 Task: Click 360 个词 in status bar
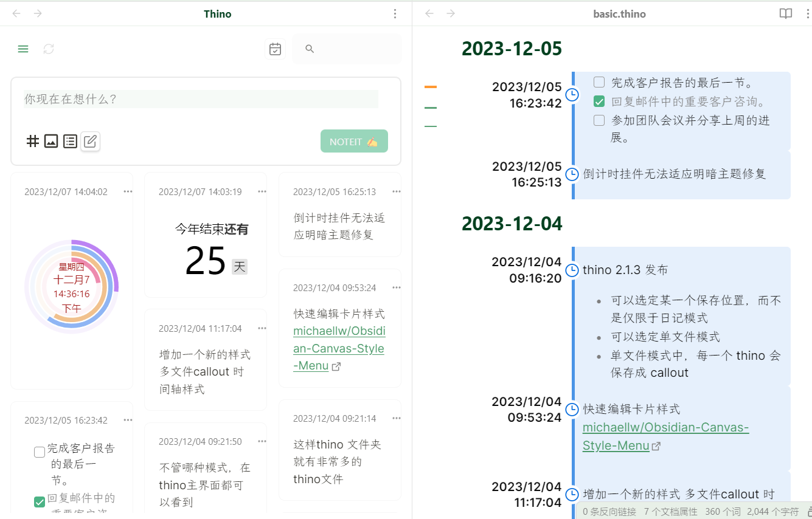[722, 512]
